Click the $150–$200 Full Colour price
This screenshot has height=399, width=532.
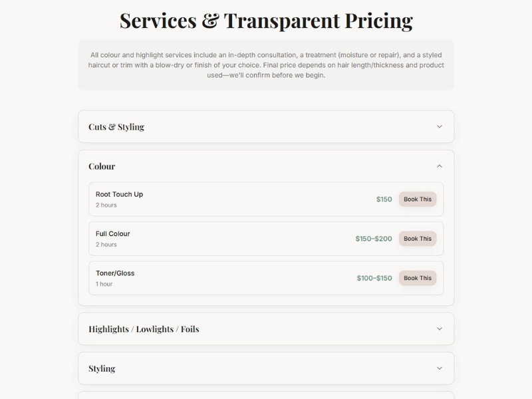[374, 239]
